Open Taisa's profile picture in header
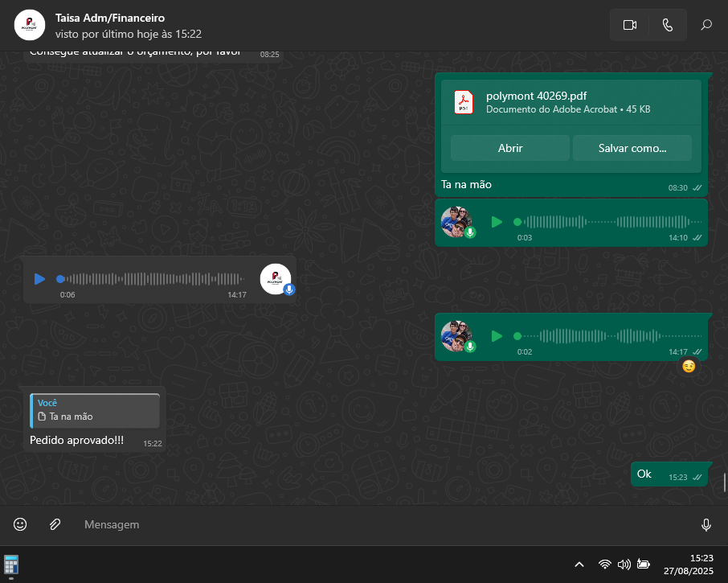728x583 pixels. pos(30,25)
